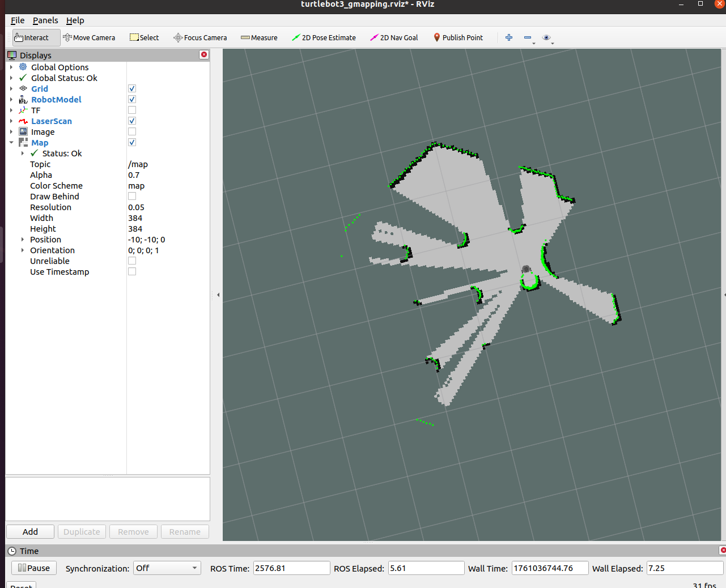726x588 pixels.
Task: Click the Global Options gear icon
Action: tap(23, 67)
